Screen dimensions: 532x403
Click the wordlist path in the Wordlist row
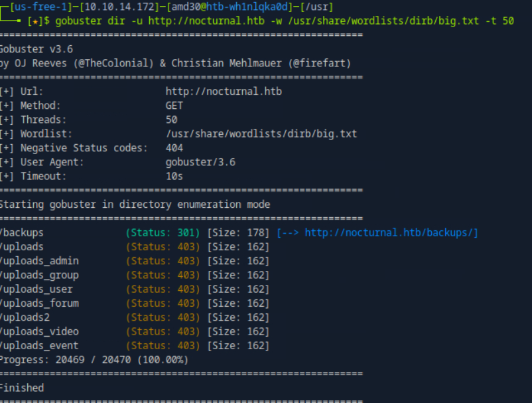coord(261,134)
